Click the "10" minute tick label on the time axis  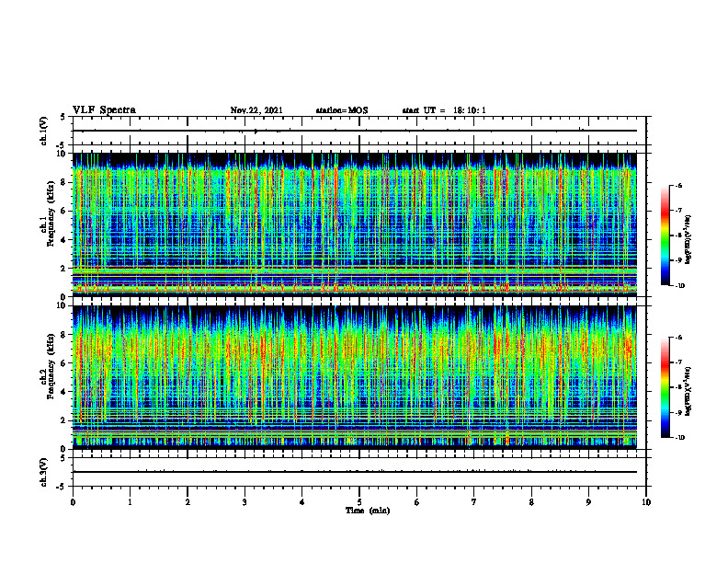[x=646, y=502]
